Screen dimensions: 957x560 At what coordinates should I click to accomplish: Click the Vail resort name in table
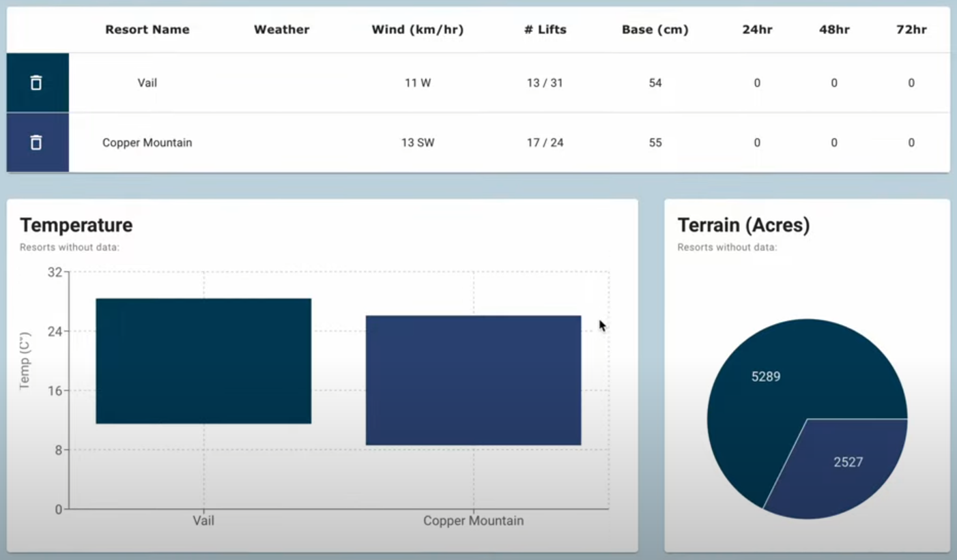coord(147,83)
